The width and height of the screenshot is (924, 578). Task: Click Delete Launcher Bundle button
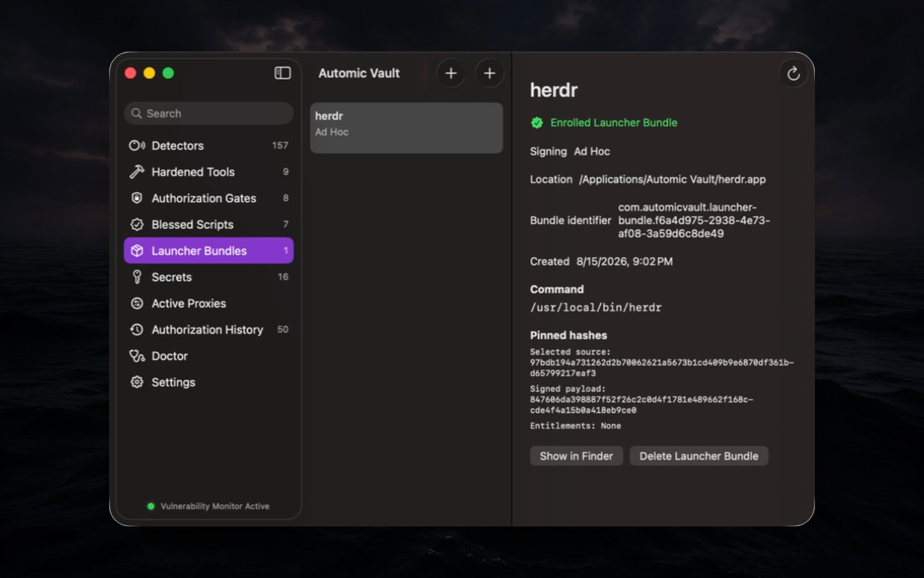click(x=699, y=456)
